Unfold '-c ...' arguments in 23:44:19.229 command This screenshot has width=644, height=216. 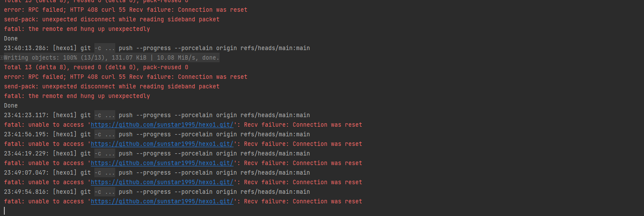105,154
